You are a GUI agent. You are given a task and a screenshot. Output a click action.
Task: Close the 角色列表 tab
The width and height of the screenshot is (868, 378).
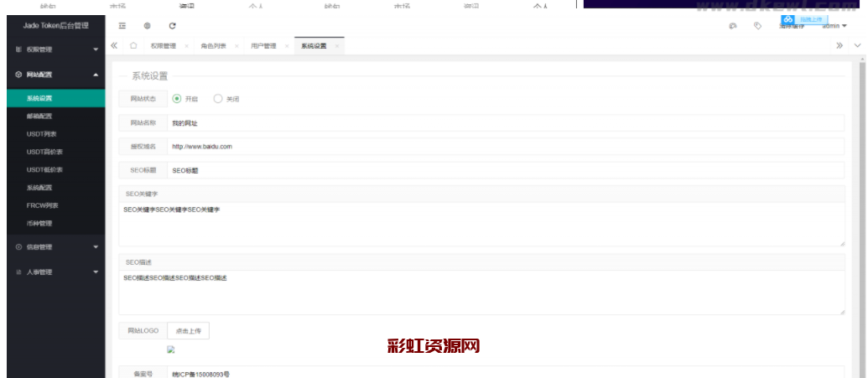tap(236, 46)
